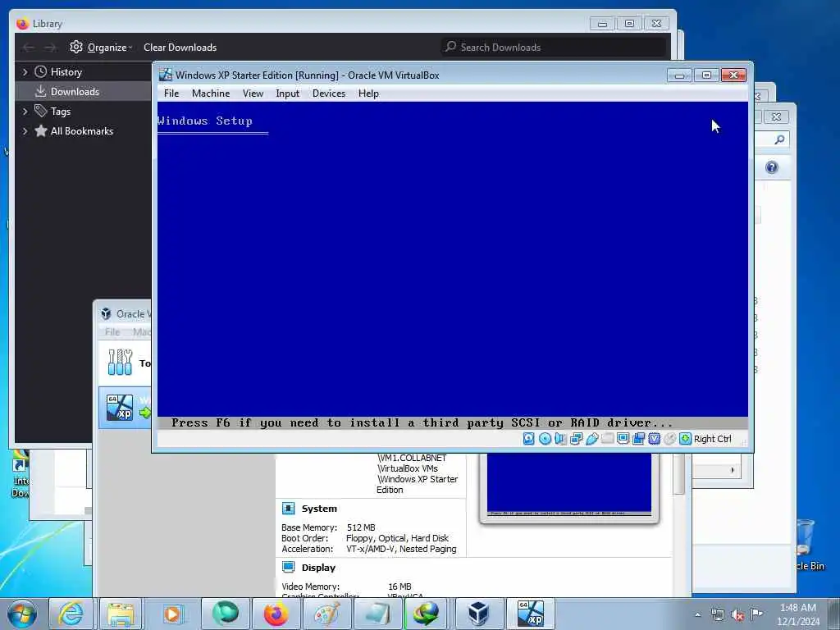The width and height of the screenshot is (840, 630).
Task: Click the Right Ctrl host key label
Action: (x=713, y=439)
